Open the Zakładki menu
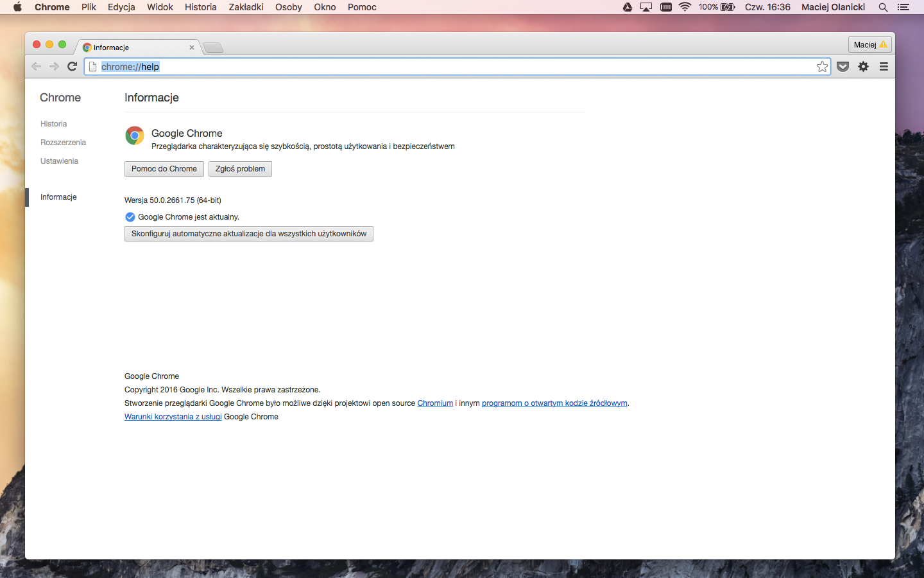 (x=246, y=7)
